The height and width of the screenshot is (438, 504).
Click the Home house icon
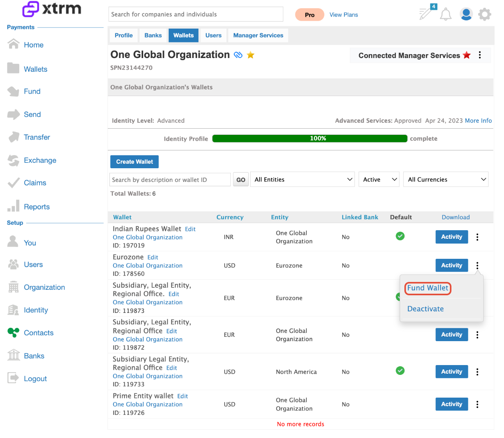coord(13,44)
